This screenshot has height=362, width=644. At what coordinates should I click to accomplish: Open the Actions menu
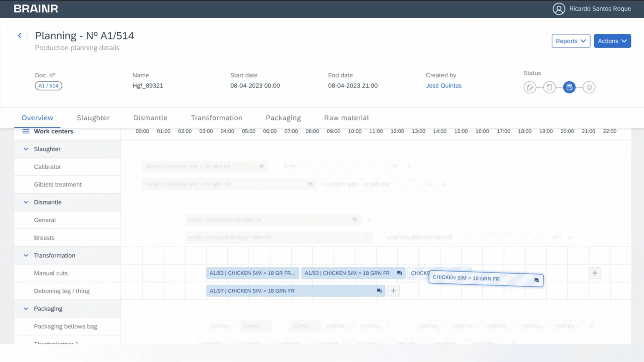pyautogui.click(x=612, y=41)
